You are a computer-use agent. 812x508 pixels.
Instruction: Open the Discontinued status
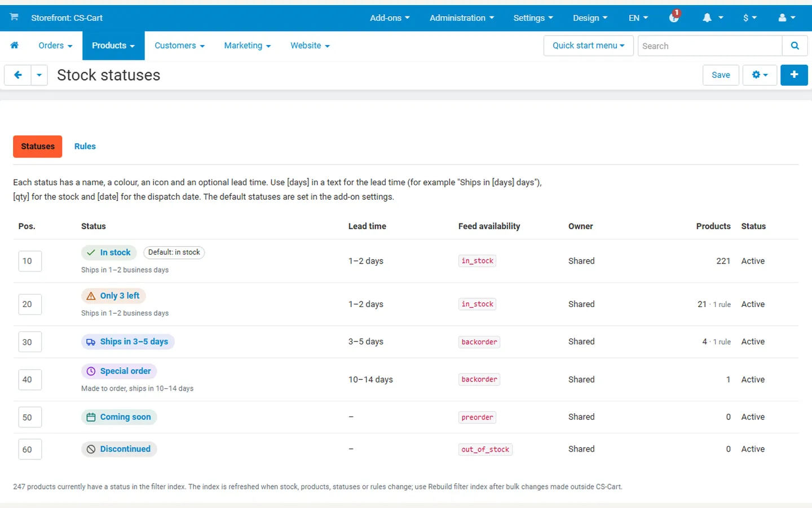point(119,449)
